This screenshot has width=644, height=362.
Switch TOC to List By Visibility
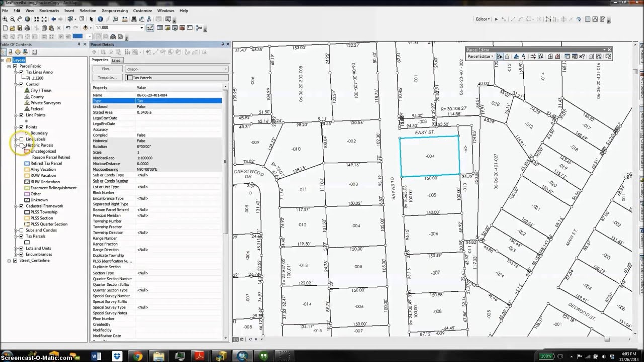pos(18,52)
